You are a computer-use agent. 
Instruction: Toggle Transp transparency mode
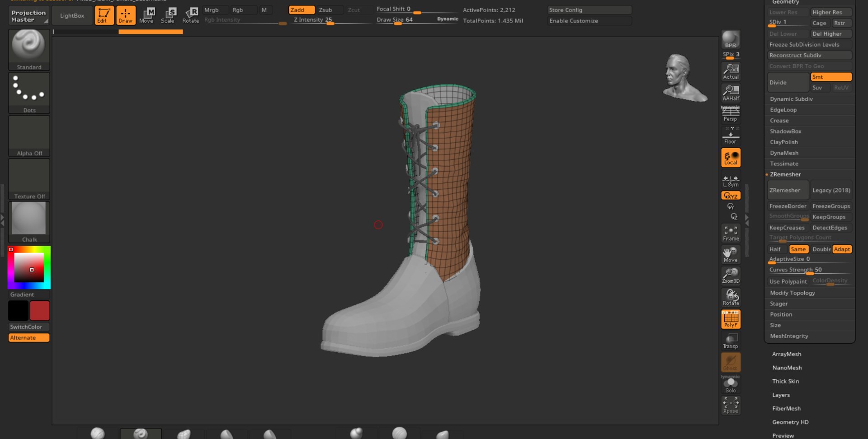731,341
